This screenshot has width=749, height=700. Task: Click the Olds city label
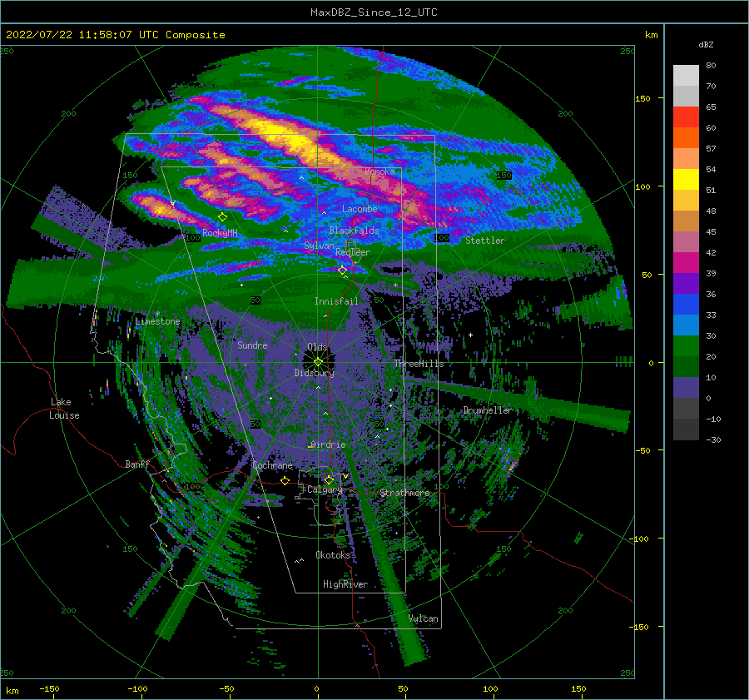pyautogui.click(x=317, y=346)
